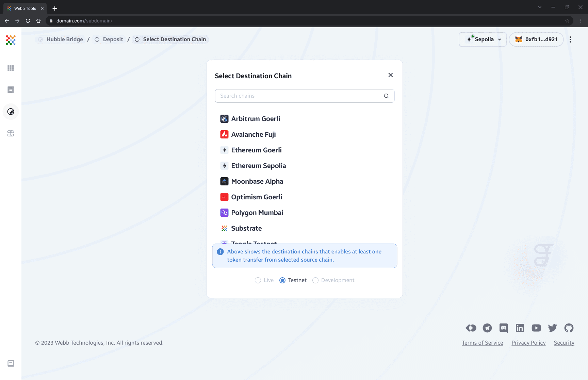Screen dimensions: 588x380
Task: Open the Security link
Action: tap(564, 343)
